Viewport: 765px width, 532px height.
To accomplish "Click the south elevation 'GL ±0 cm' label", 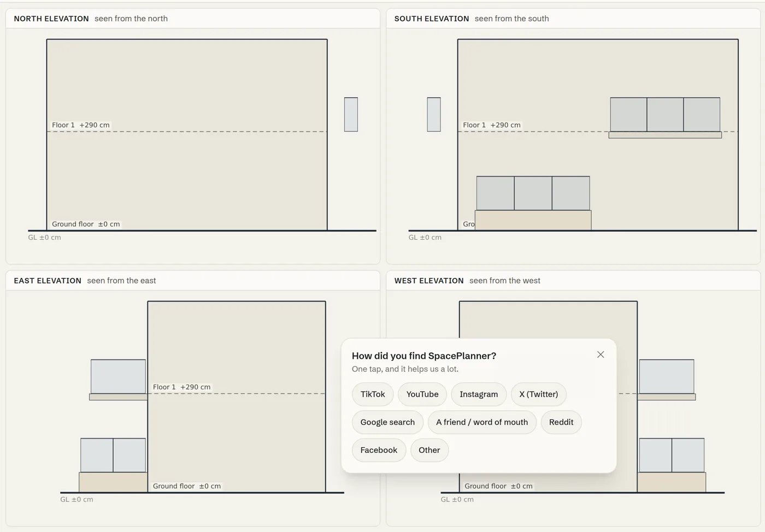I will tap(425, 238).
